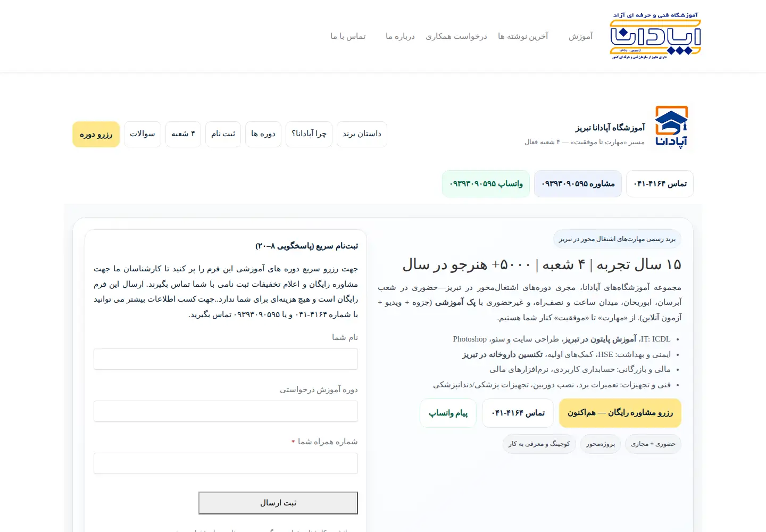Open the آخرین نوشته ها menu item
766x532 pixels.
click(523, 36)
